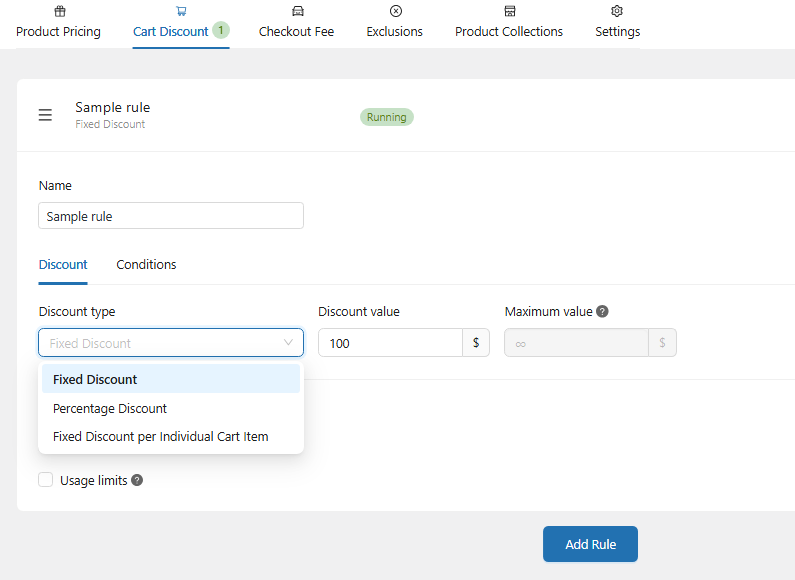Viewport: 795px width, 580px height.
Task: Click the Fixed Discount subtitle under Sample rule
Action: click(x=110, y=124)
